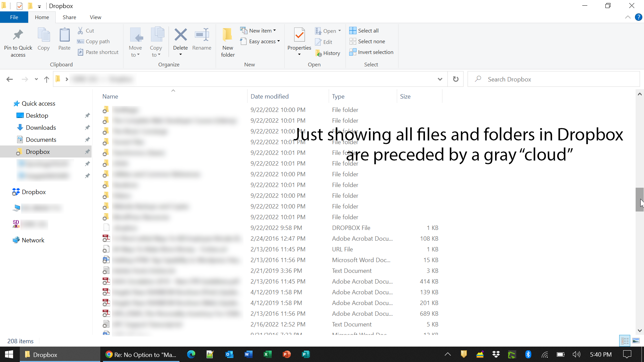Open PowerPoint from taskbar

pyautogui.click(x=287, y=354)
